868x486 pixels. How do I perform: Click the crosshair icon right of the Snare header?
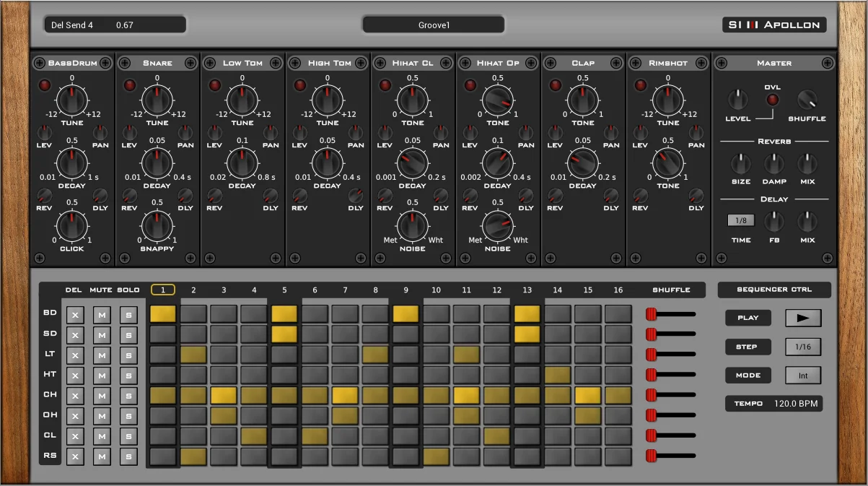pos(192,63)
